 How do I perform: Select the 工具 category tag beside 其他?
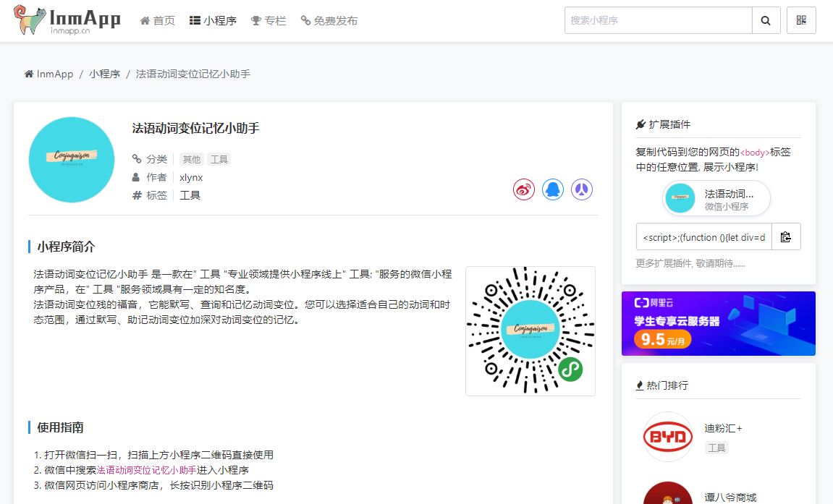[219, 159]
